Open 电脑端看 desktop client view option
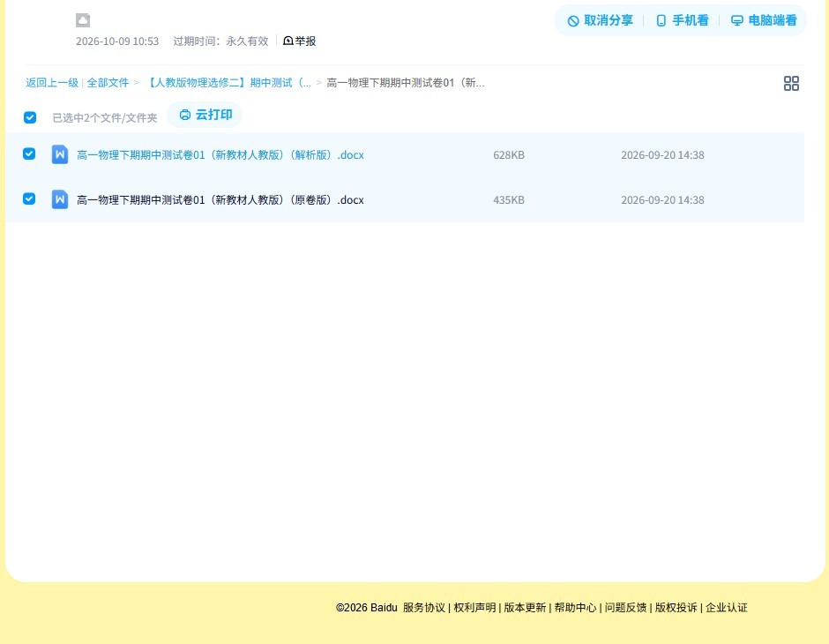 tap(764, 20)
